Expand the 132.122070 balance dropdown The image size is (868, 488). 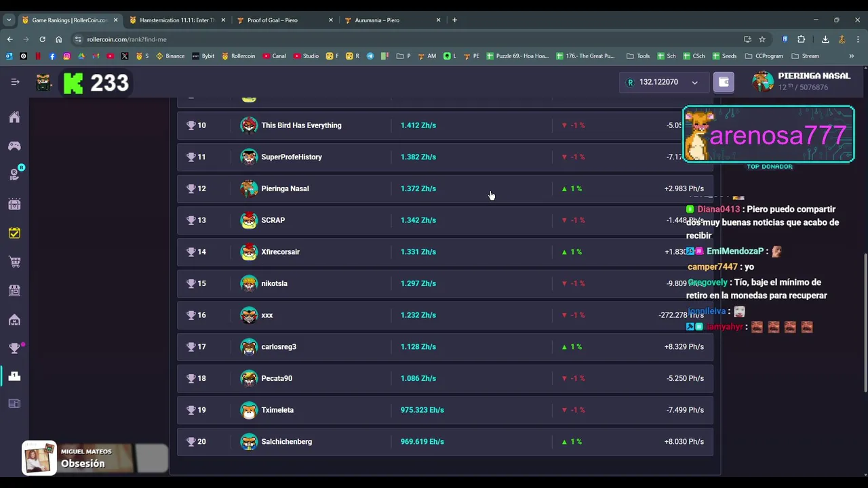(694, 83)
